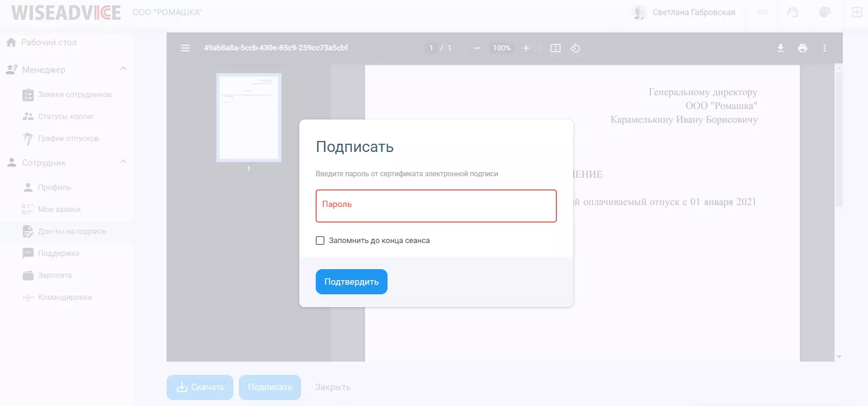This screenshot has width=868, height=406.
Task: Zoom out with the minus icon
Action: (x=477, y=48)
